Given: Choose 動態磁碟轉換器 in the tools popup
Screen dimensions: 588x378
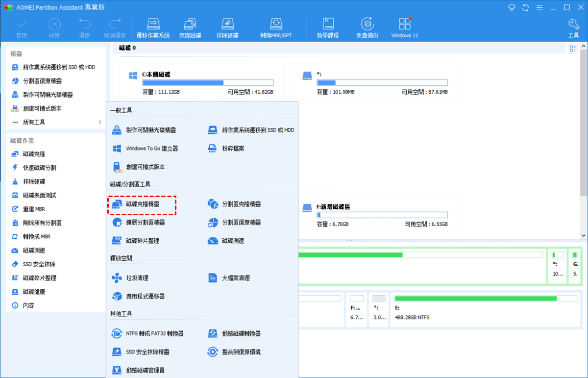Looking at the screenshot, I should point(234,333).
